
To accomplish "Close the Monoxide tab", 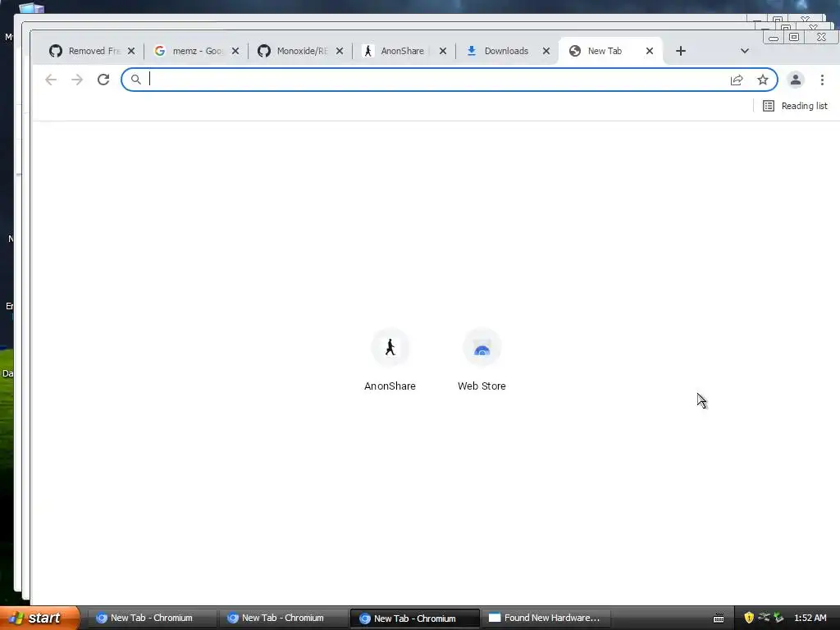I will (x=340, y=51).
